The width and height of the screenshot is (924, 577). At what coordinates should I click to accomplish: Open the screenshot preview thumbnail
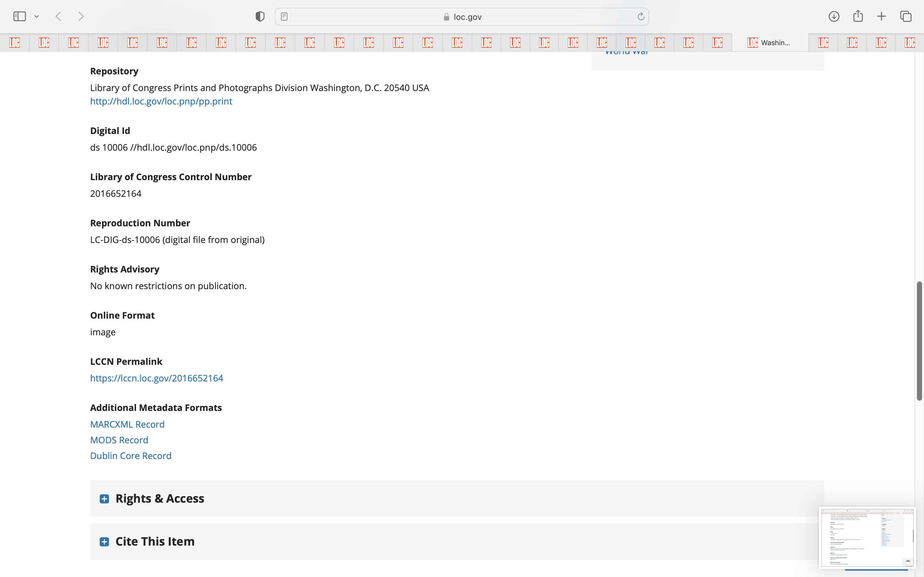(867, 537)
